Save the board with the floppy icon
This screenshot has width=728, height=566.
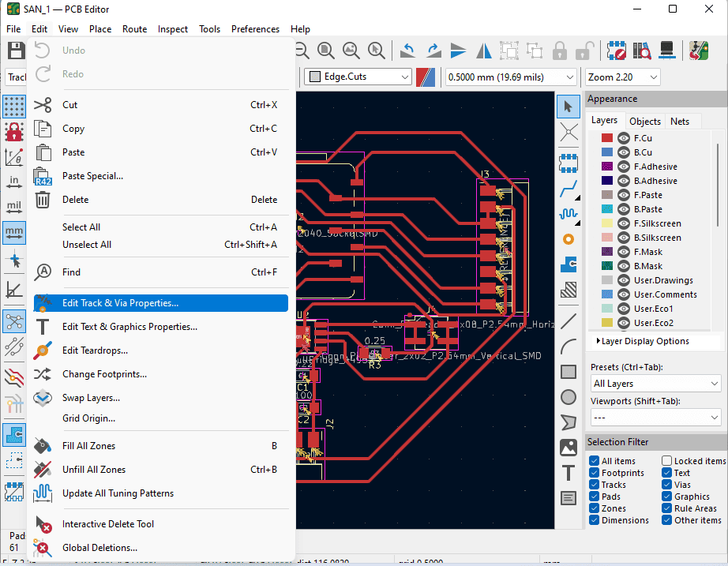click(x=16, y=51)
